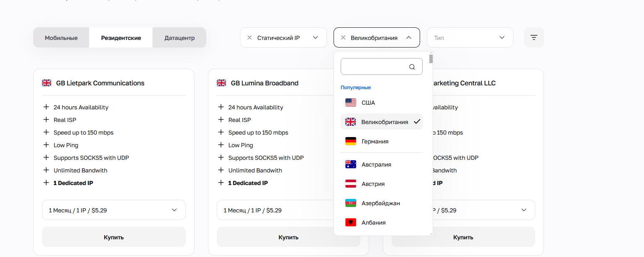Click the Albania flag icon
The width and height of the screenshot is (644, 257).
(x=350, y=223)
